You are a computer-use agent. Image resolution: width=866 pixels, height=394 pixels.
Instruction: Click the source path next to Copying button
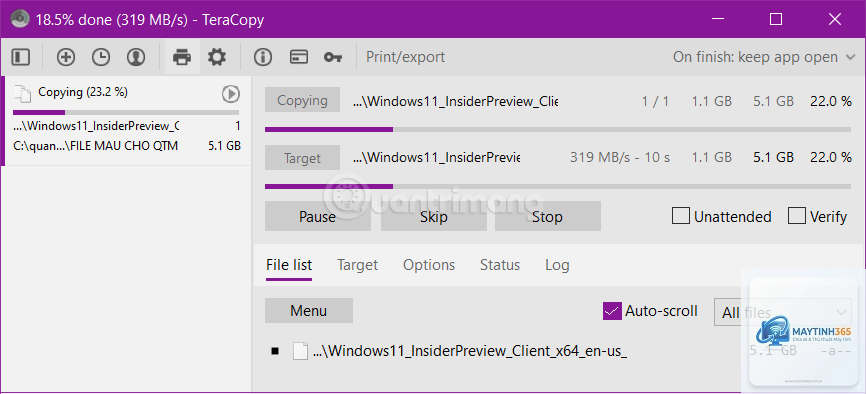(456, 101)
